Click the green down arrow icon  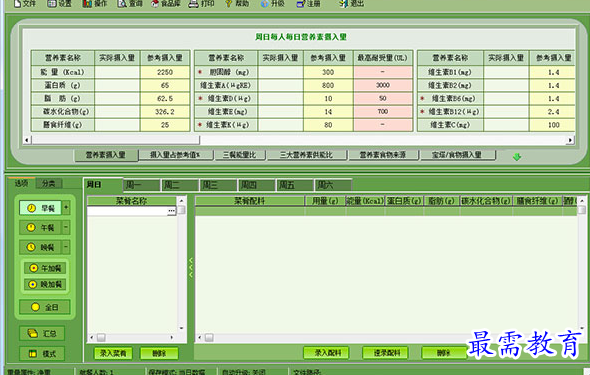517,157
